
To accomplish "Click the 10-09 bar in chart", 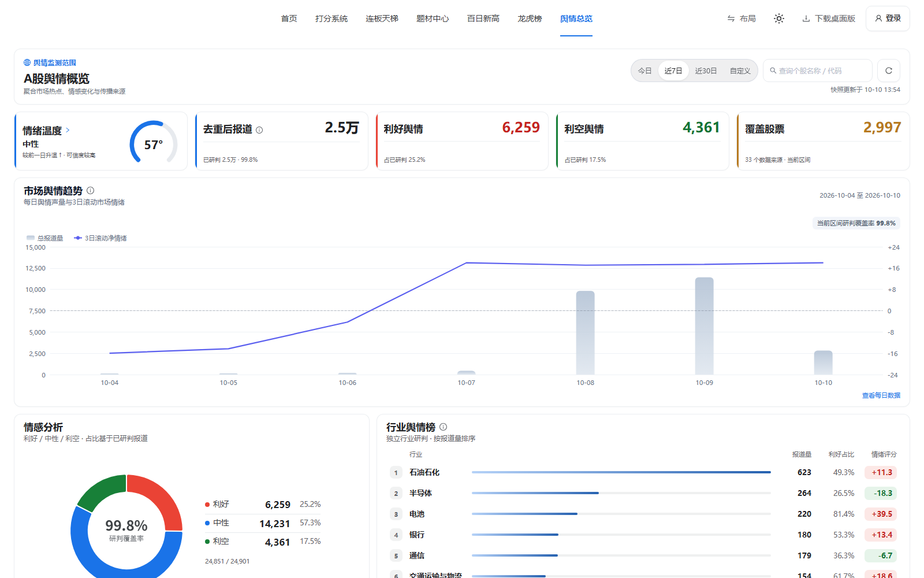I will tap(704, 326).
